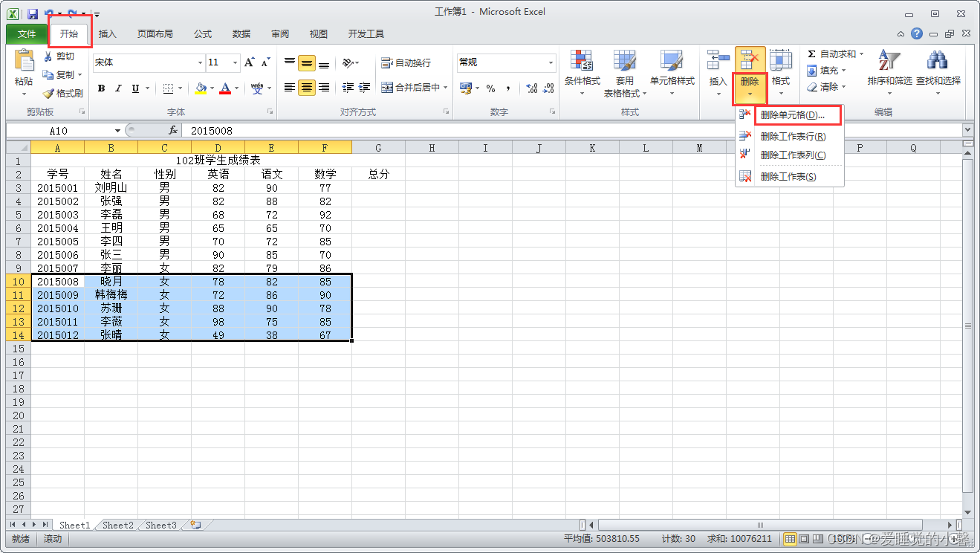980x553 pixels.
Task: Align text right
Action: coord(324,88)
